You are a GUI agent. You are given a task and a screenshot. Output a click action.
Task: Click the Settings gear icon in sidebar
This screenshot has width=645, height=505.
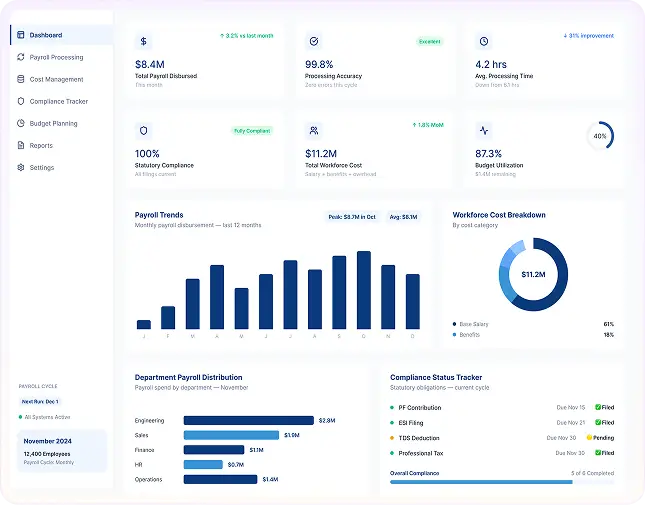click(21, 167)
